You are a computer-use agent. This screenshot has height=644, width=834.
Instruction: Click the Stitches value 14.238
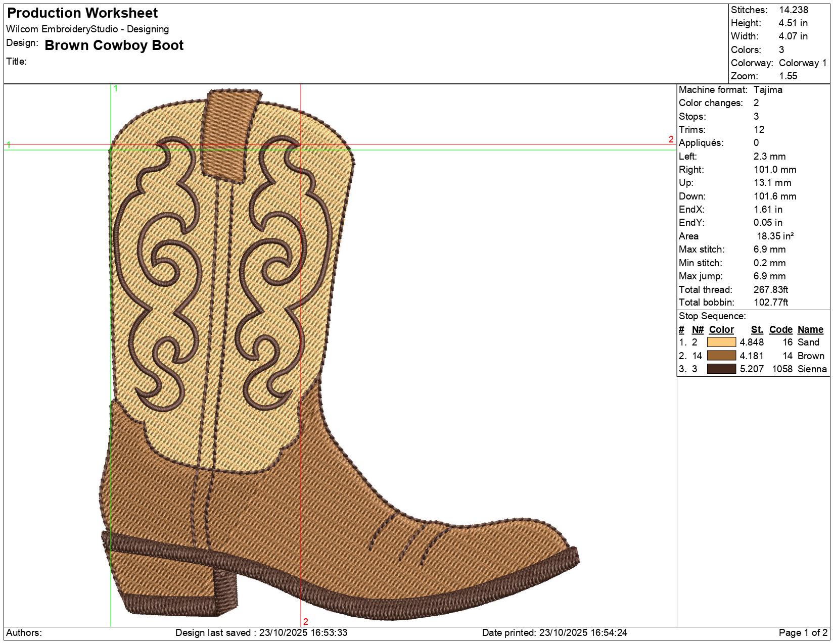[794, 10]
